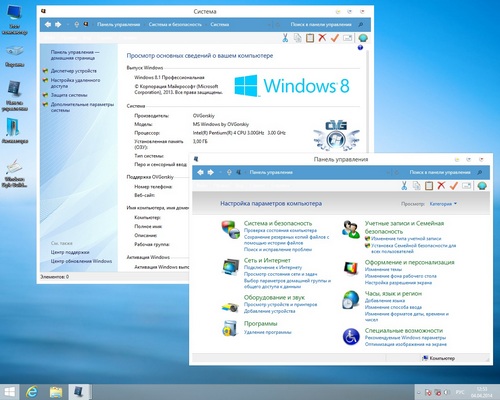Click Поиск и исправление проблем link
The height and width of the screenshot is (400, 500).
278,249
